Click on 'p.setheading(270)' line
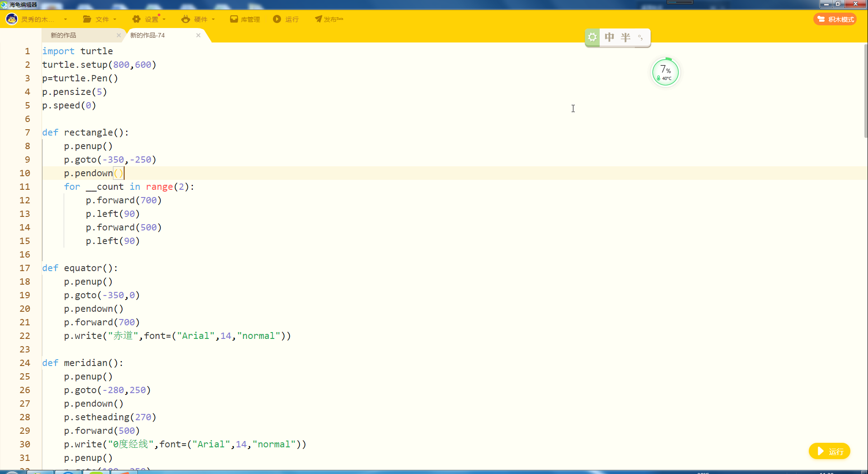This screenshot has height=474, width=868. click(110, 417)
